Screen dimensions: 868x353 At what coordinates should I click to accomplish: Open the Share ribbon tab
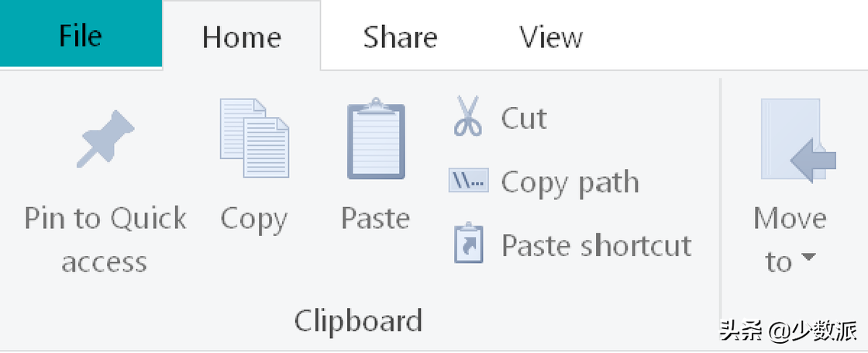[400, 37]
